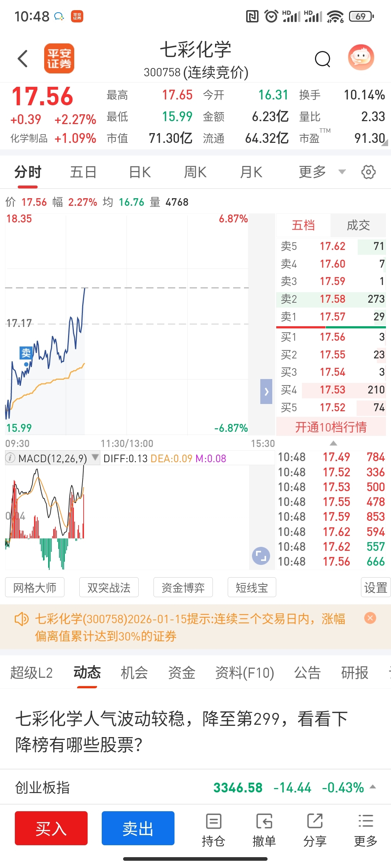Open the 公告 tab
Viewport: 391px width, 868px height.
(307, 673)
